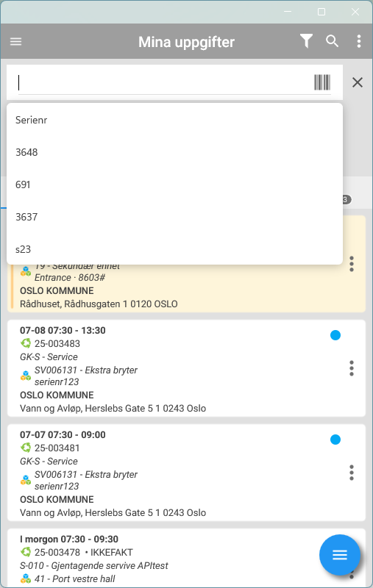The width and height of the screenshot is (373, 588).
Task: Click the blue floating action menu button
Action: (x=340, y=555)
